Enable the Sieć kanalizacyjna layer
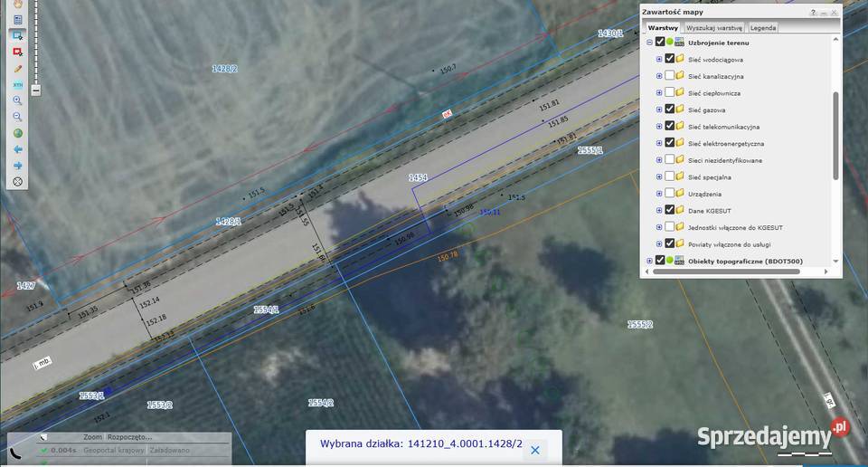Screen dimensions: 868x467 coord(669,76)
